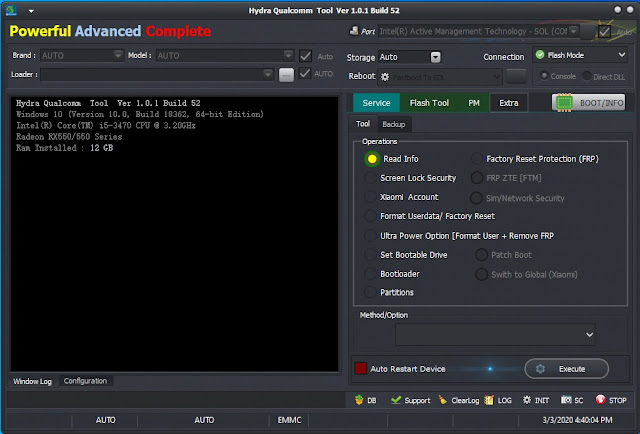The width and height of the screenshot is (640, 434).
Task: Take screenshot with SC camera icon
Action: pos(566,400)
